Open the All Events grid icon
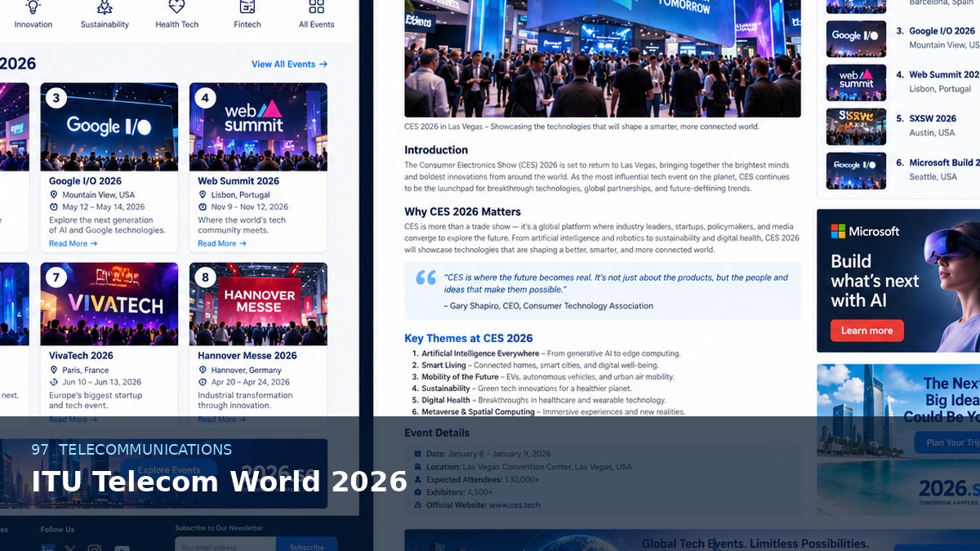This screenshot has height=551, width=980. 317,7
